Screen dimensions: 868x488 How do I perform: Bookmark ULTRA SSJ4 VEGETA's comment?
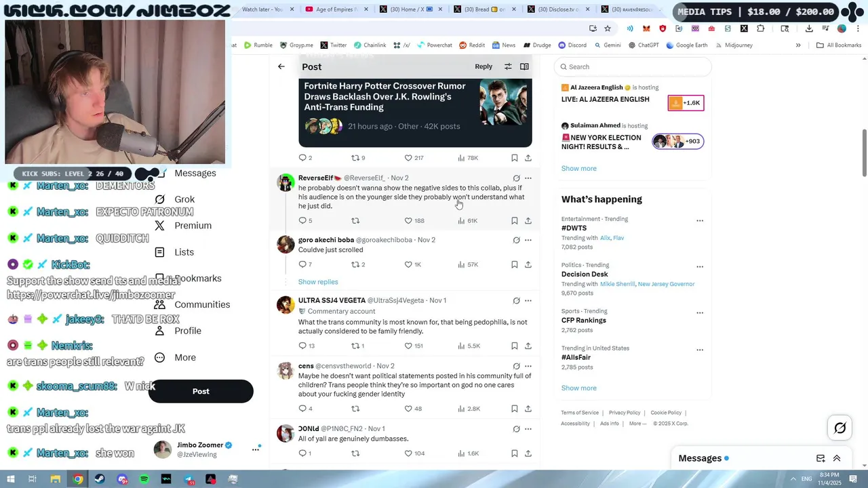(x=515, y=346)
